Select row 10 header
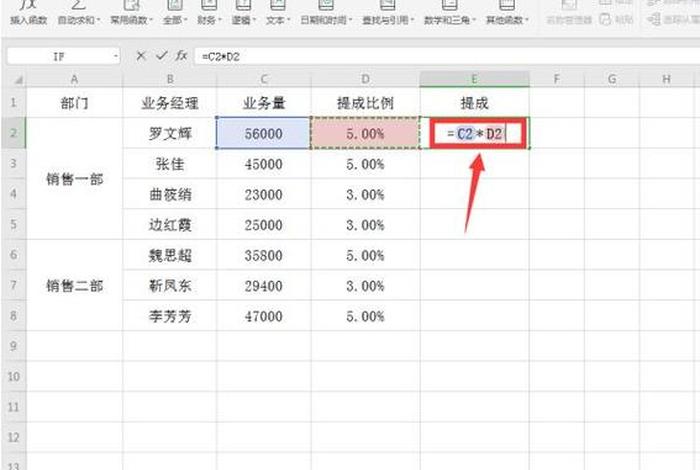Screen dimensions: 700x470 (x=13, y=376)
